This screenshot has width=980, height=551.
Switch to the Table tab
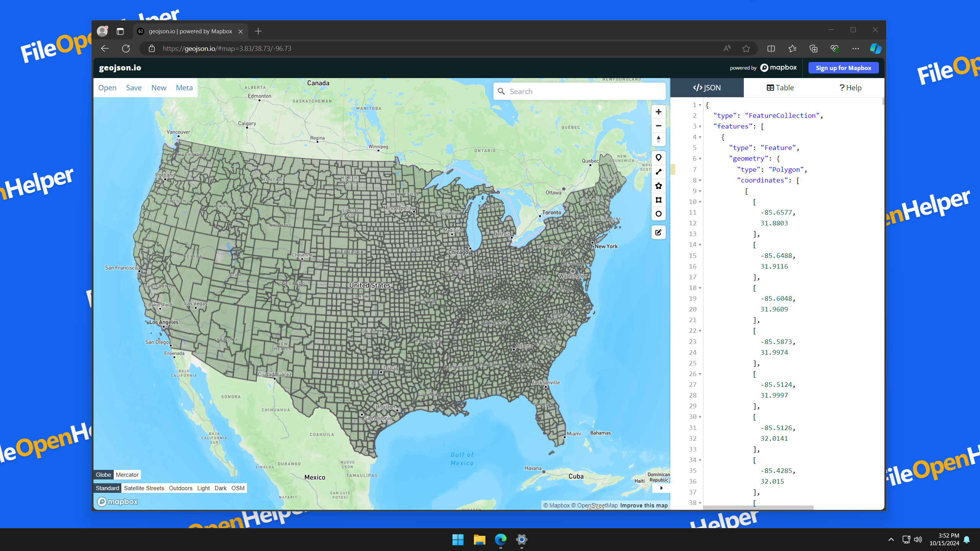point(780,88)
